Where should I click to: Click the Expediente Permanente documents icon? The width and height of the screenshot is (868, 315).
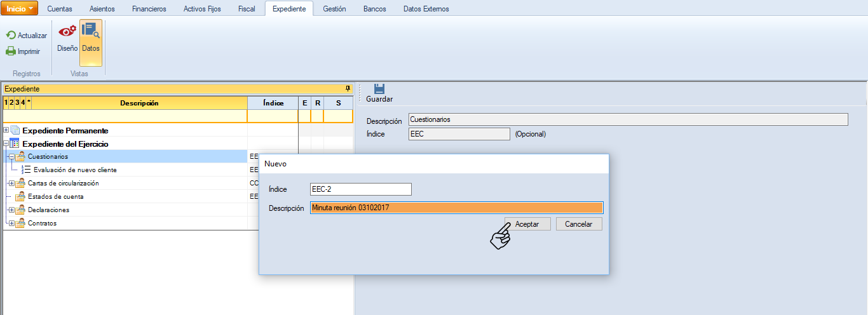[x=16, y=130]
